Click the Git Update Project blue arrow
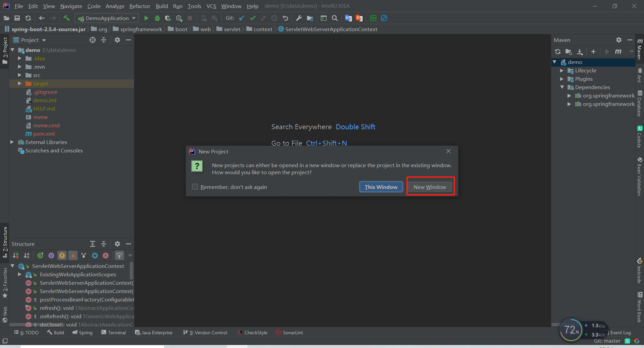This screenshot has width=644, height=348. coord(241,18)
